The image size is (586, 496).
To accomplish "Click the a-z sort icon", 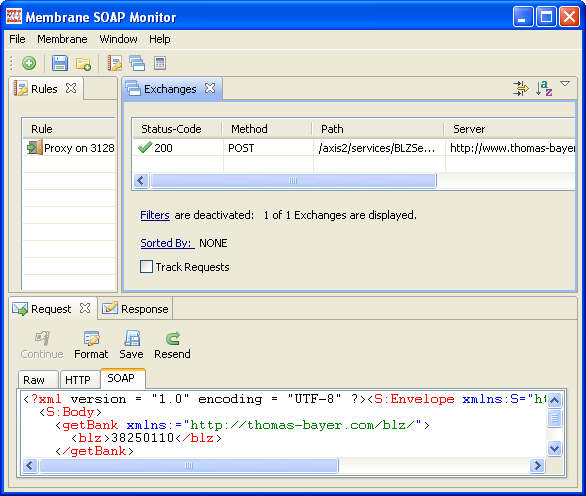I will click(544, 89).
